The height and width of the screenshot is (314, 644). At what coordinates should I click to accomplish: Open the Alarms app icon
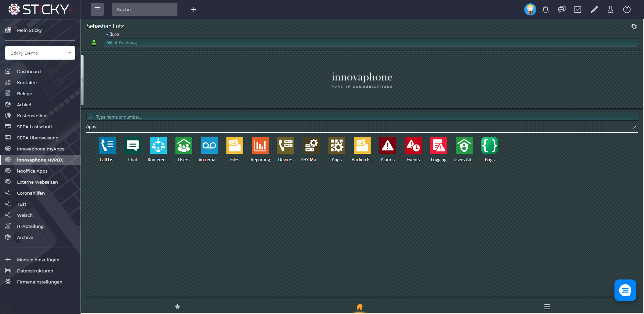pyautogui.click(x=388, y=145)
